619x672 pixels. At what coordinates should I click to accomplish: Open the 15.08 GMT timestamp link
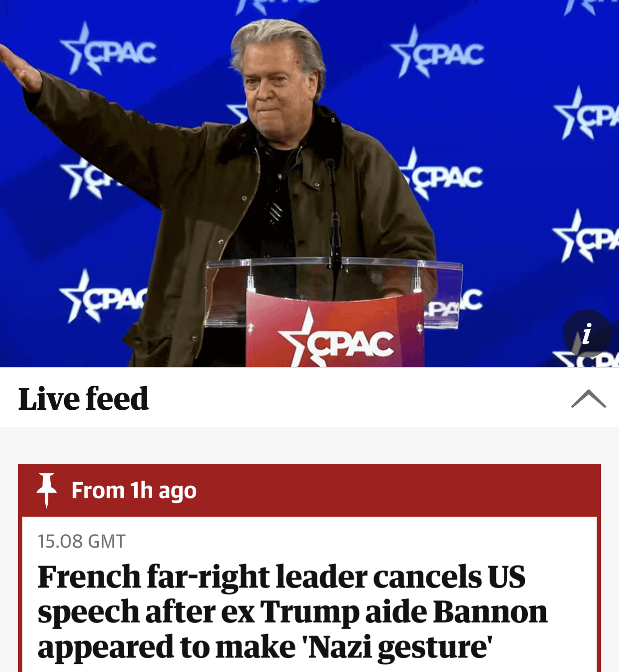pos(81,541)
